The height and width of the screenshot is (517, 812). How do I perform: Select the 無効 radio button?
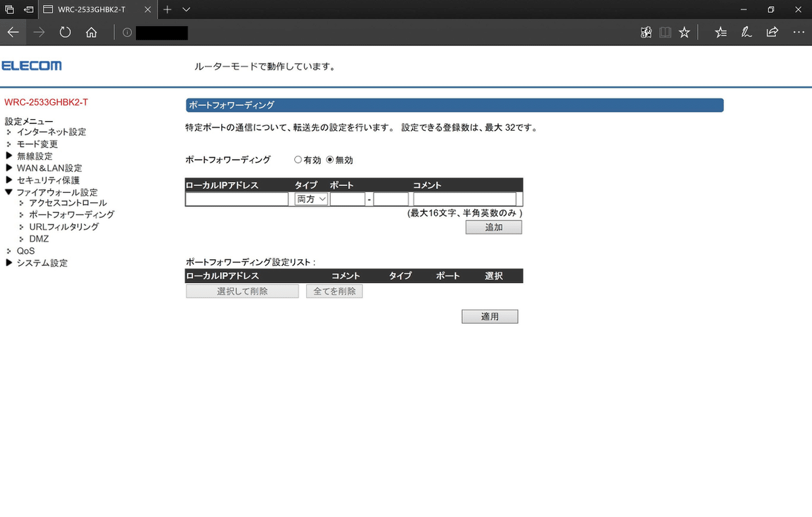[329, 160]
